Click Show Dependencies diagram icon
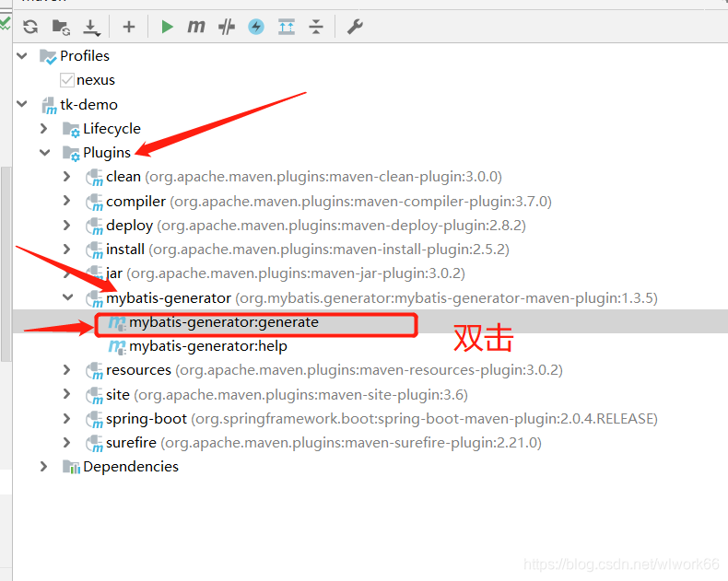This screenshot has height=581, width=728. point(287,27)
